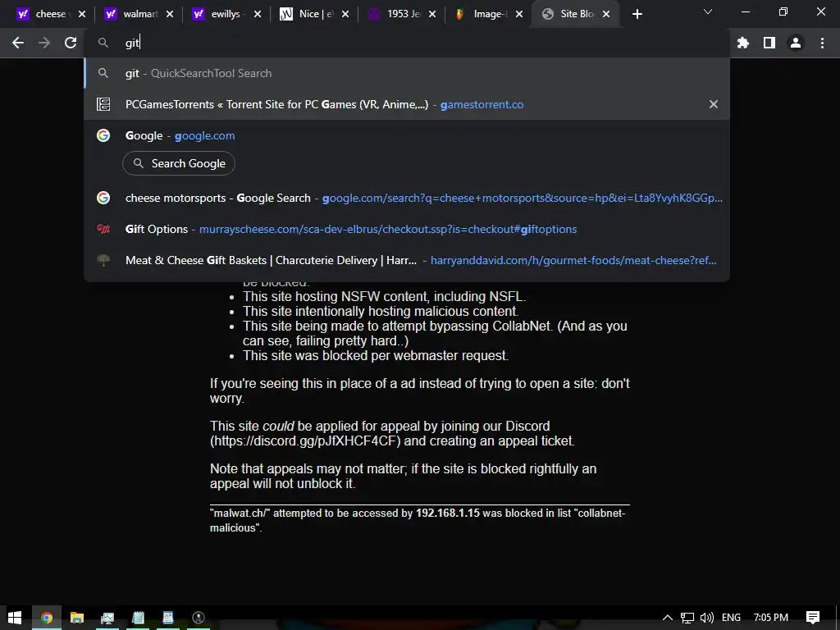
Task: Open the Notepad taskbar icon
Action: click(x=138, y=618)
